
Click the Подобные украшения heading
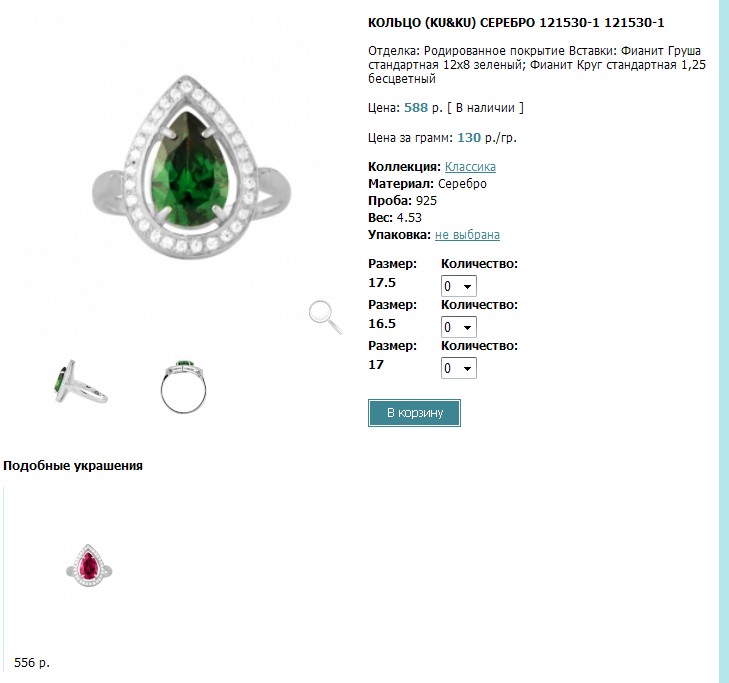(73, 466)
